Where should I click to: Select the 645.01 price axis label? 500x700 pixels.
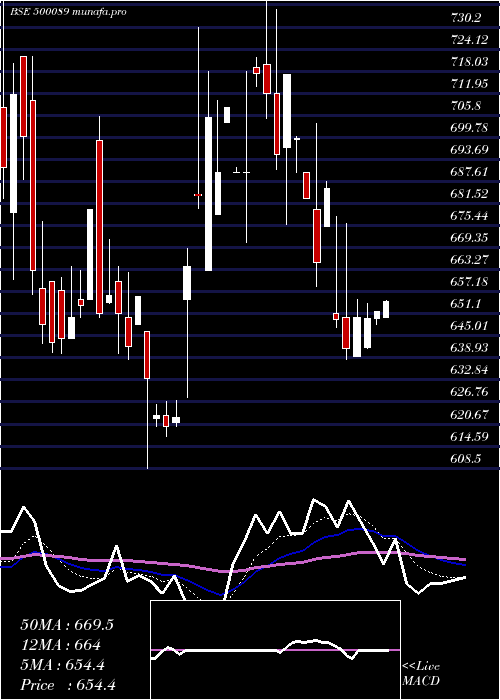469,326
